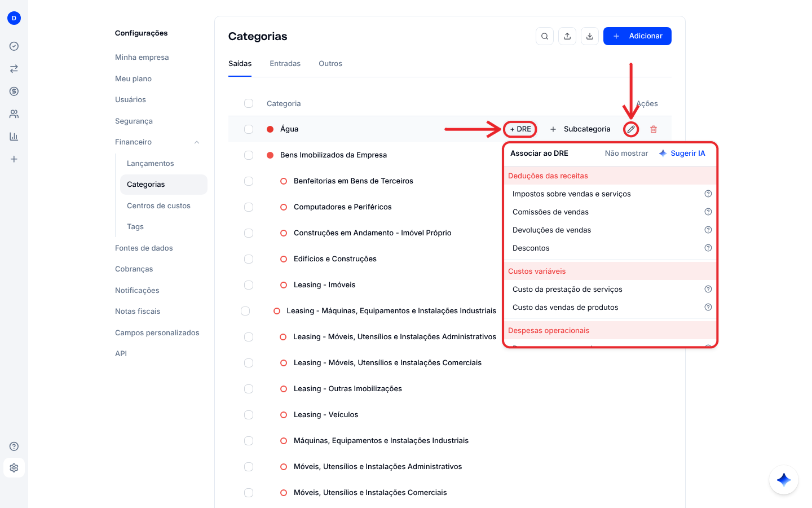Open the transfers arrows icon in sidebar
This screenshot has height=508, width=812.
(14, 69)
